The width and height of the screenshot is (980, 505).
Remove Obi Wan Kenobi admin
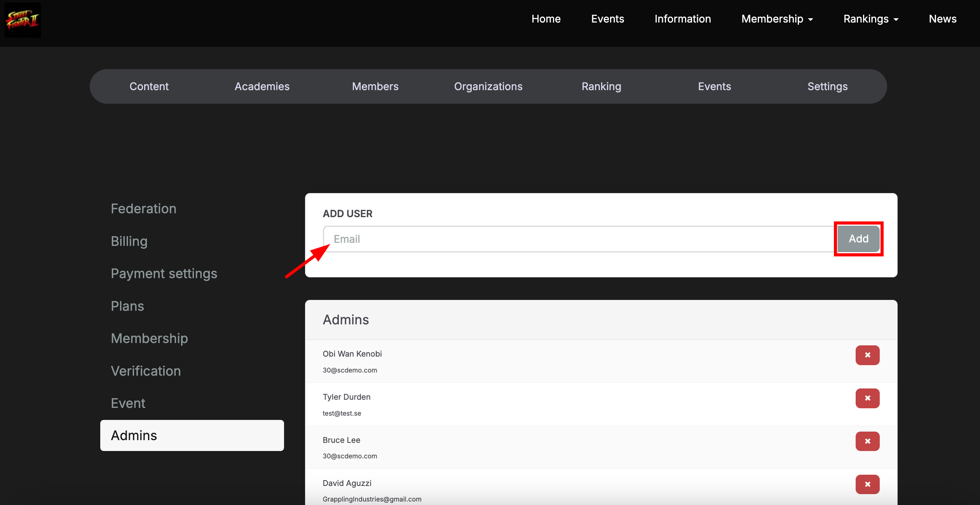tap(867, 355)
